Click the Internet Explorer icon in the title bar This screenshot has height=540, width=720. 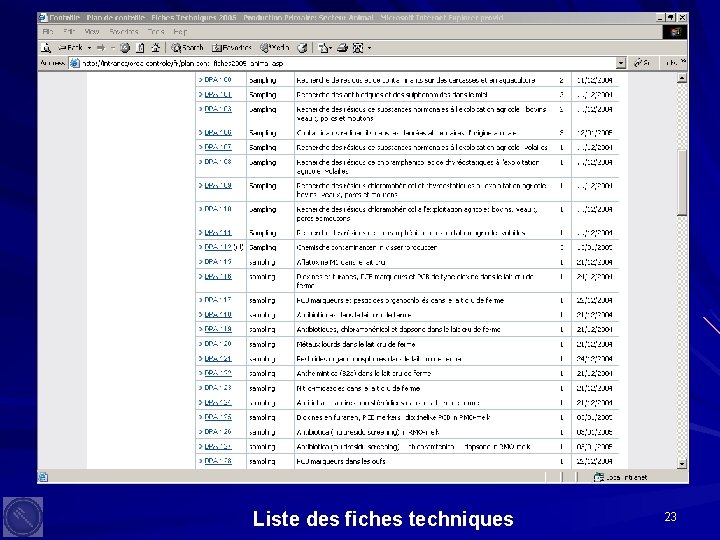click(43, 17)
